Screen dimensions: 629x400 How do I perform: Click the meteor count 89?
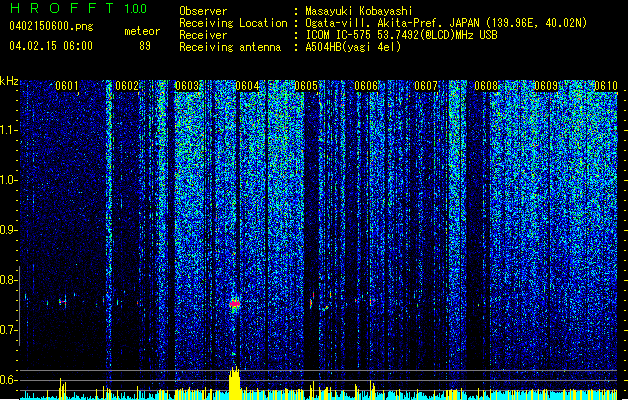145,46
